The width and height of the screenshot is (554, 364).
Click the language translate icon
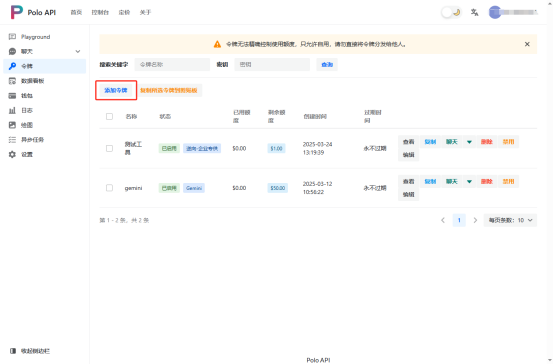pyautogui.click(x=475, y=12)
